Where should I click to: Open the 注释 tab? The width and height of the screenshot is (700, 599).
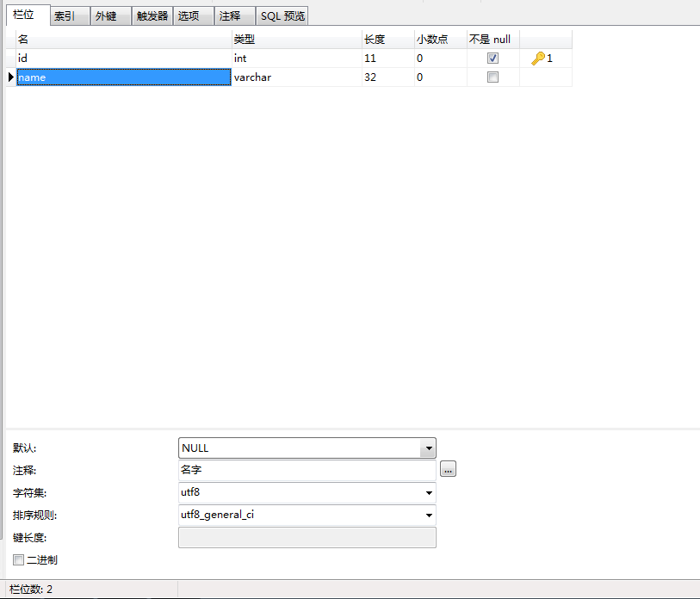pos(235,16)
